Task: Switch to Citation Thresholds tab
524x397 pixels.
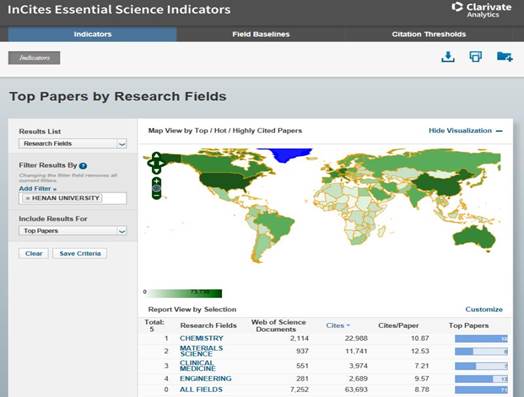Action: point(429,34)
